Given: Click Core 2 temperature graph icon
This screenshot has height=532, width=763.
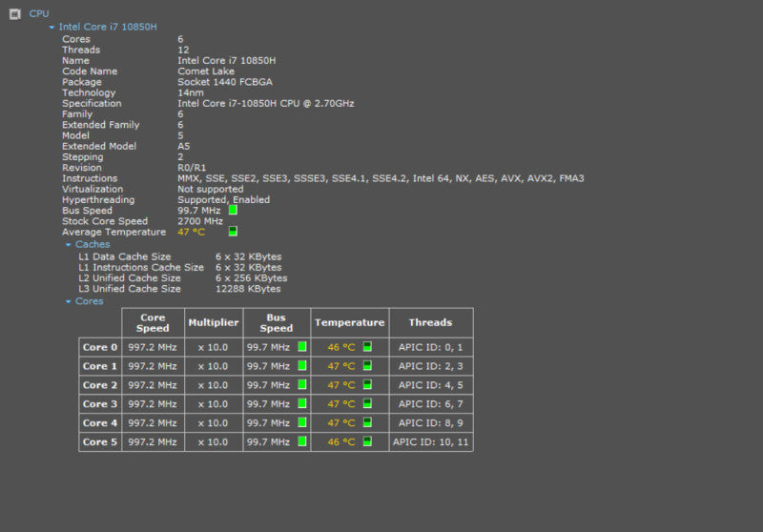Looking at the screenshot, I should (367, 384).
